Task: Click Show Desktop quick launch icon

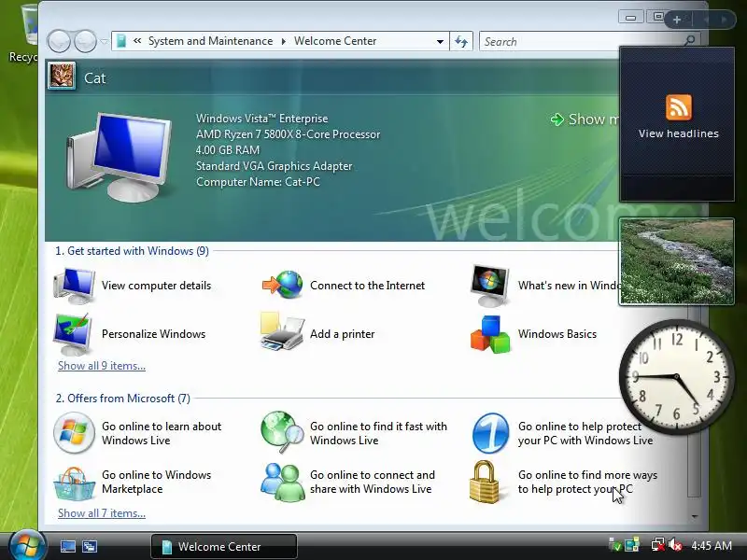Action: pyautogui.click(x=67, y=547)
